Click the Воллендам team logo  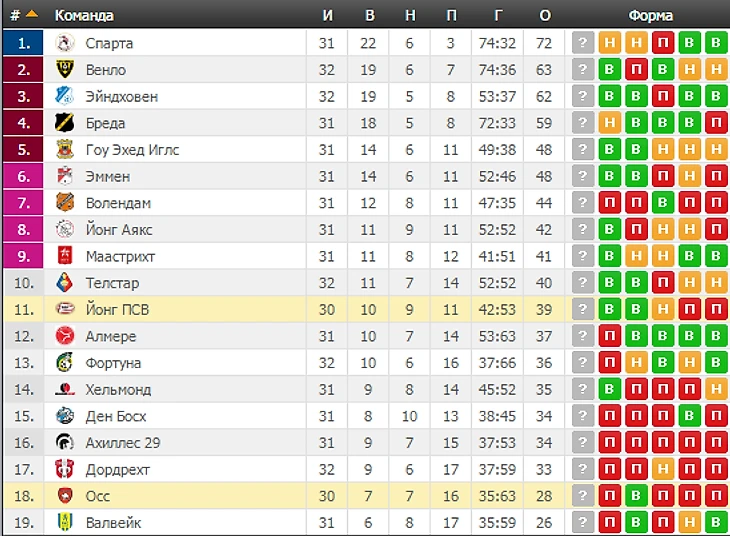coord(65,203)
